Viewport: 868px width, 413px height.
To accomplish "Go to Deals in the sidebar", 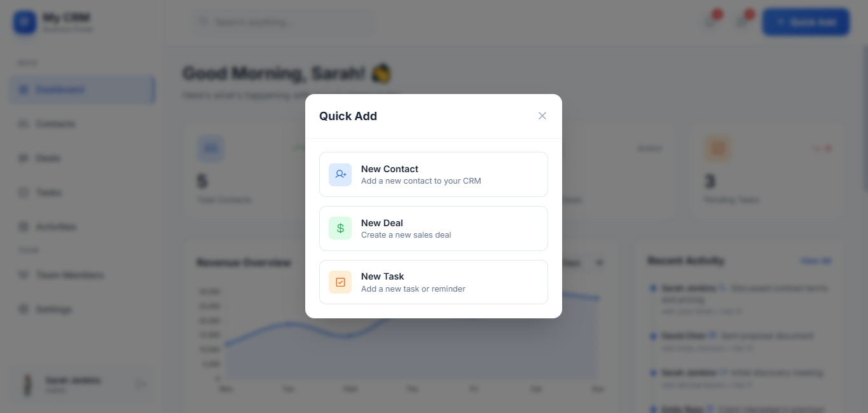I will (48, 158).
